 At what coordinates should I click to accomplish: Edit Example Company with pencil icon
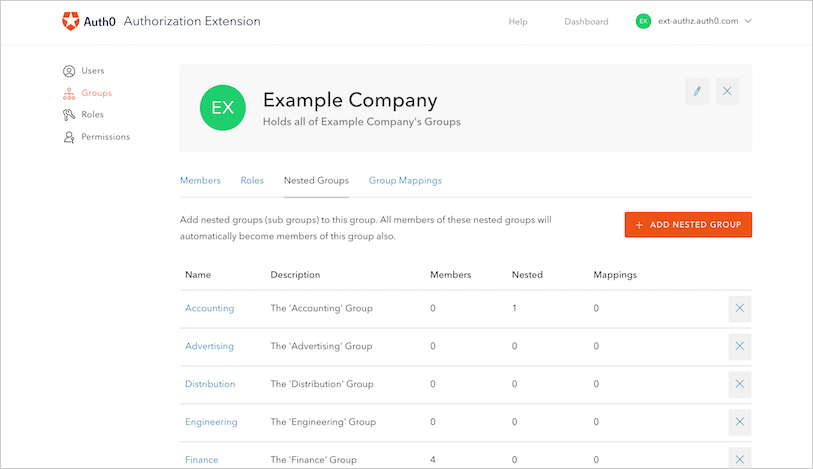click(697, 91)
